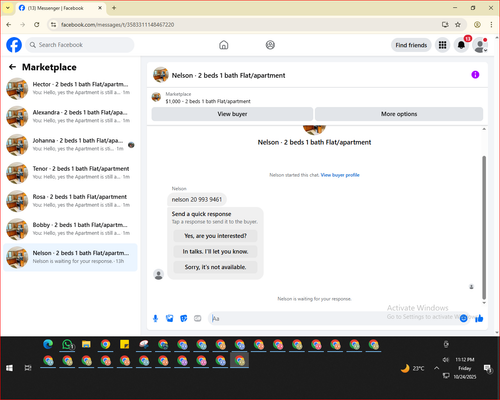This screenshot has height=400, width=500.
Task: Click the site info icon in address bar
Action: coord(53,25)
